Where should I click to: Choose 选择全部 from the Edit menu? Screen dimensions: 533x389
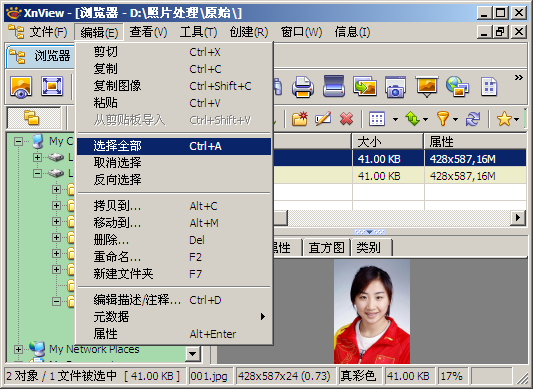point(174,146)
